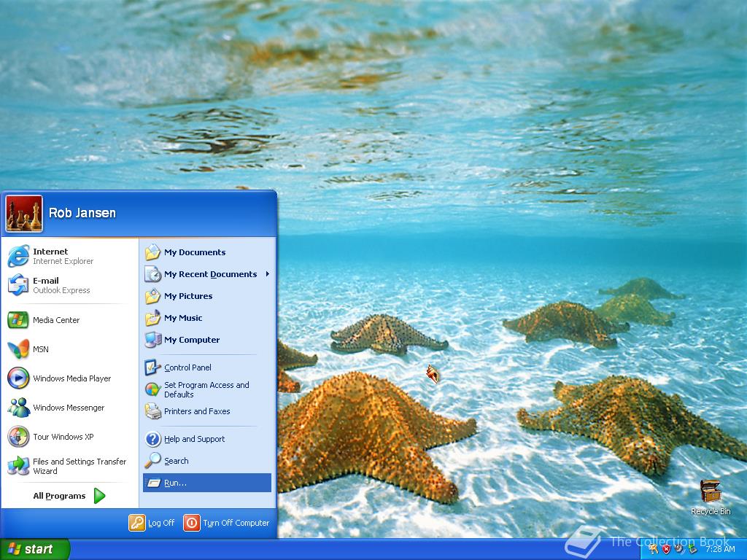This screenshot has height=560, width=747.
Task: Open the red shield Security Center tray icon
Action: [666, 550]
